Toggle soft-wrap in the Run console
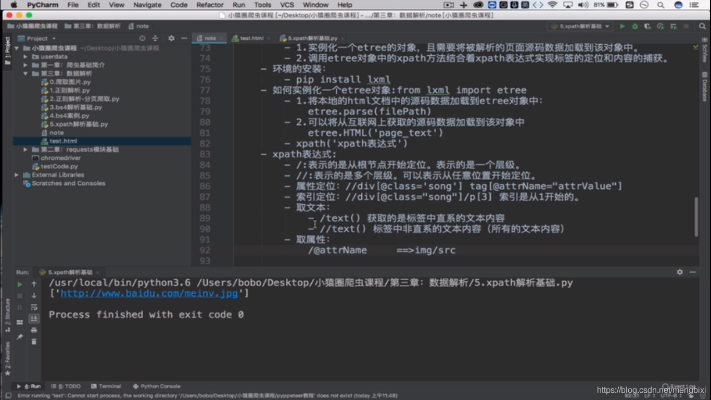 pyautogui.click(x=34, y=307)
